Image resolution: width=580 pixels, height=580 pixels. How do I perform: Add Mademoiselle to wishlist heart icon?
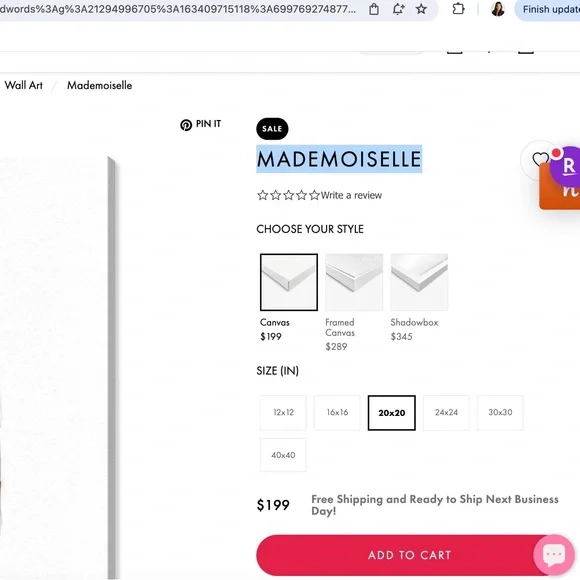tap(540, 159)
